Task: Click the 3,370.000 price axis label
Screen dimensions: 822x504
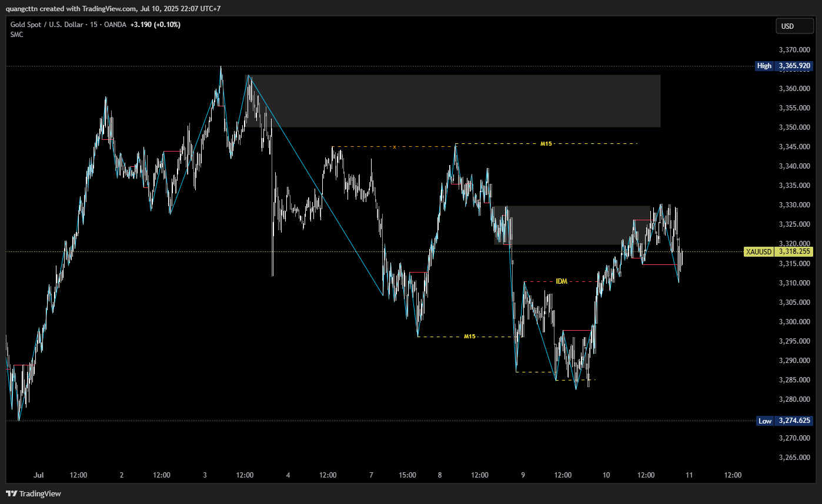Action: click(795, 50)
